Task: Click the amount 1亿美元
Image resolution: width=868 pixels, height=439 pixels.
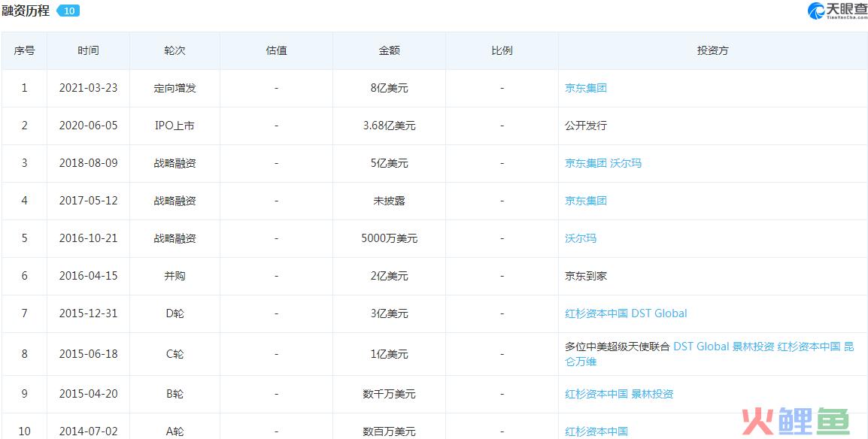Action: pos(389,354)
